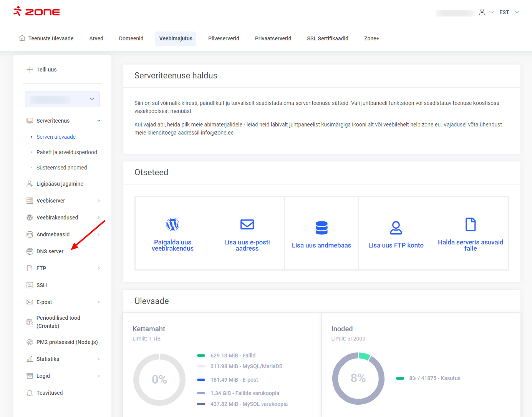Click the Zone logo
This screenshot has height=417, width=532.
[37, 12]
